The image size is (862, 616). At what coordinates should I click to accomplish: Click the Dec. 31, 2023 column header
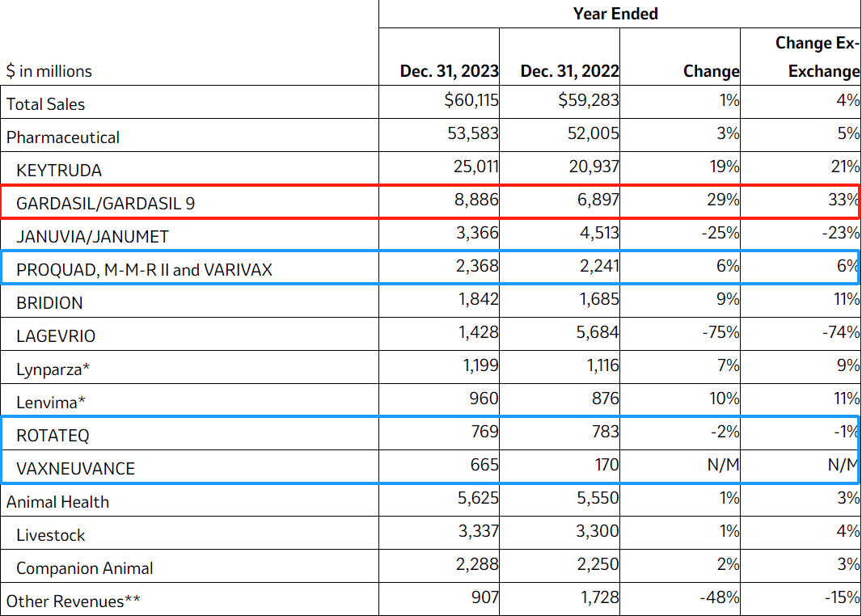449,71
